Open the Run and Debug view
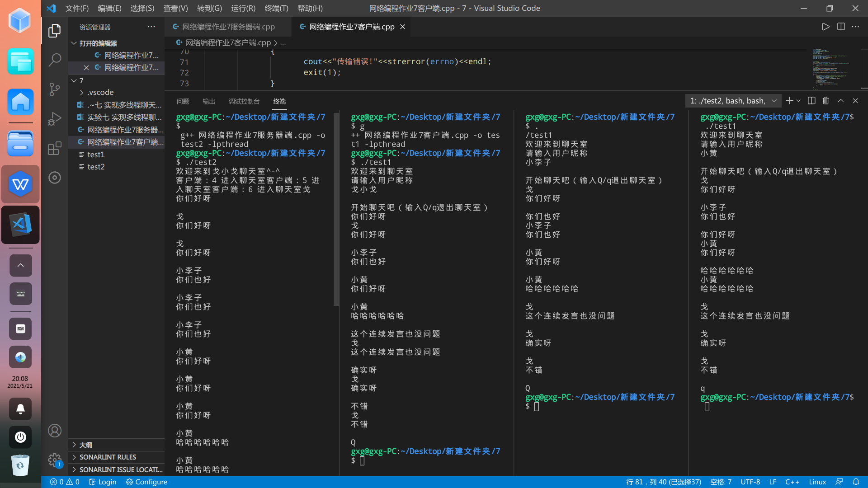 pos(55,118)
